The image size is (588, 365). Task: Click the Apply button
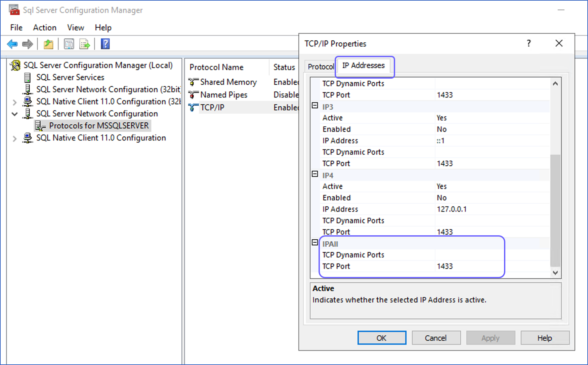491,338
